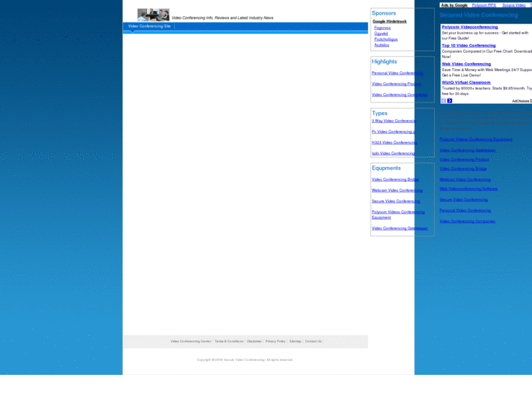Open Video Conferencing Product in article list
Image resolution: width=532 pixels, height=399 pixels.
[464, 160]
